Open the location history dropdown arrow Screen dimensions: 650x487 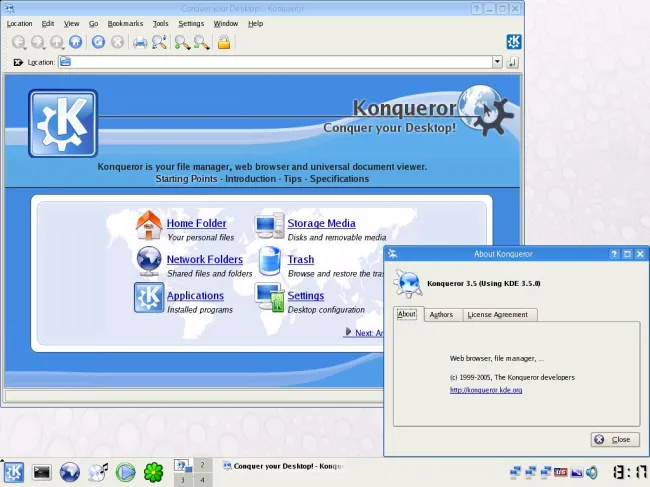[497, 62]
